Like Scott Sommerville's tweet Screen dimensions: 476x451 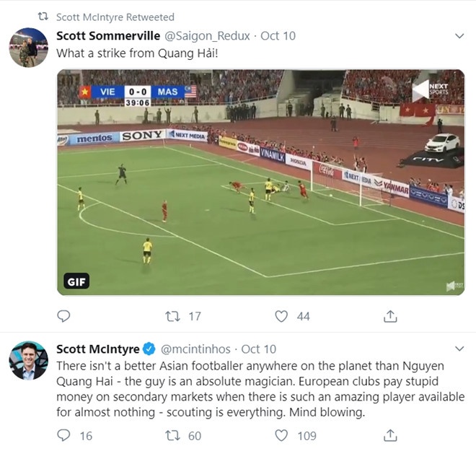282,316
